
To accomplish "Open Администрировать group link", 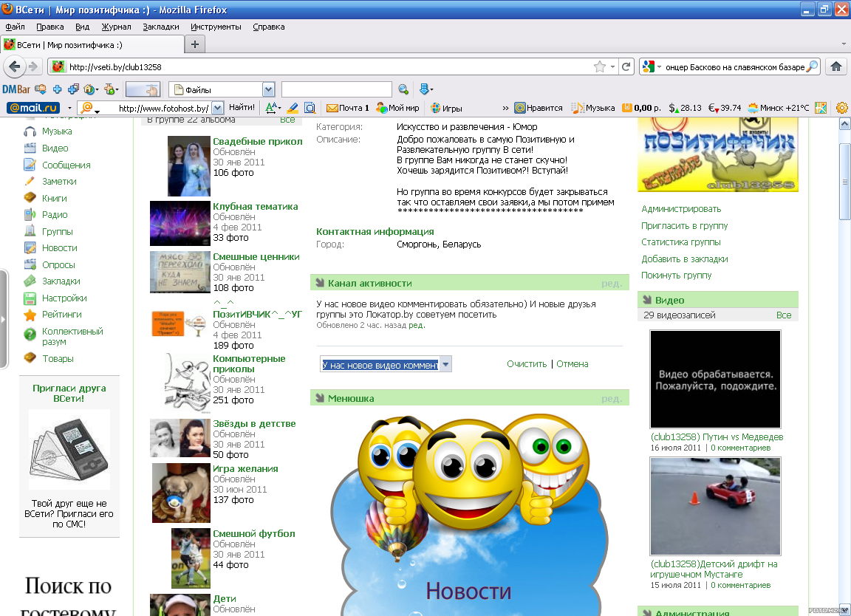I will pyautogui.click(x=681, y=209).
